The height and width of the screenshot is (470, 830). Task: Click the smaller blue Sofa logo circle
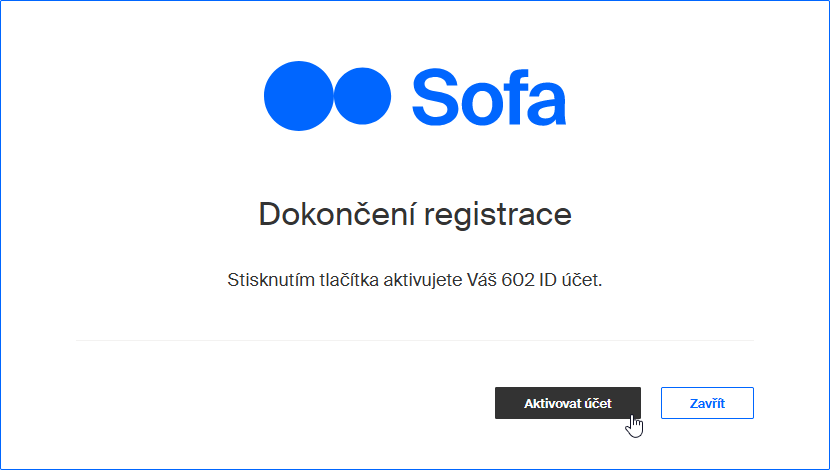pyautogui.click(x=362, y=96)
